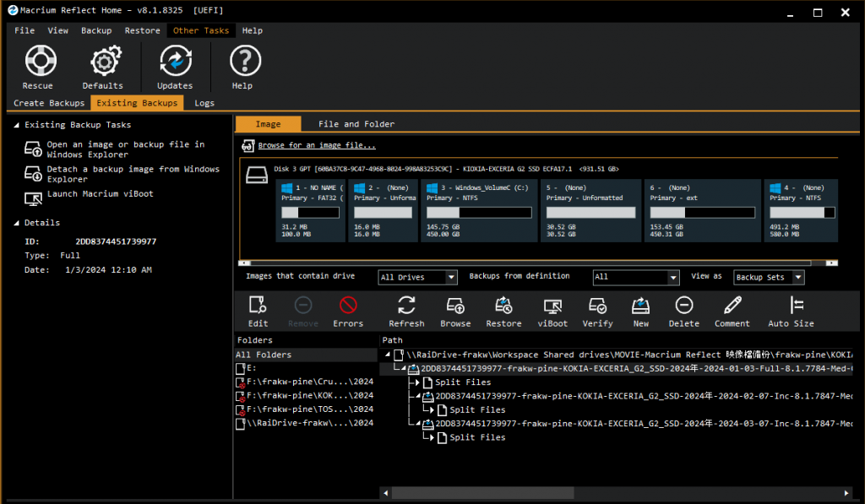
Task: Select F:\frakw-pine\Cru...\2024 folder
Action: (306, 382)
